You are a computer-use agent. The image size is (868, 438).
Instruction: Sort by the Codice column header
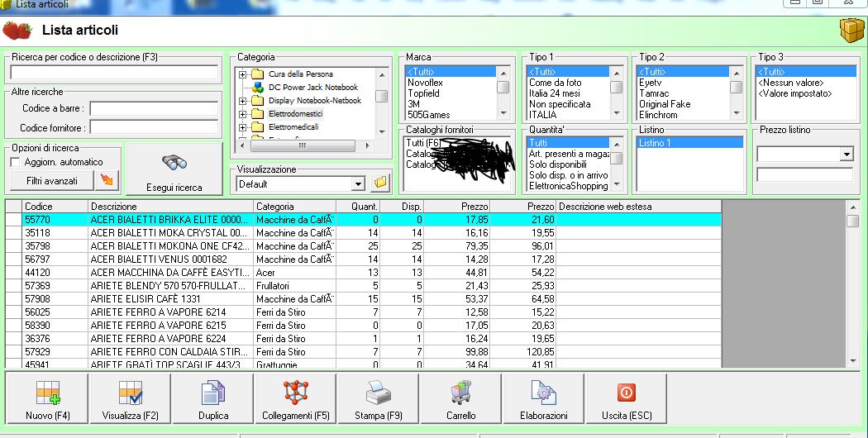coord(55,207)
